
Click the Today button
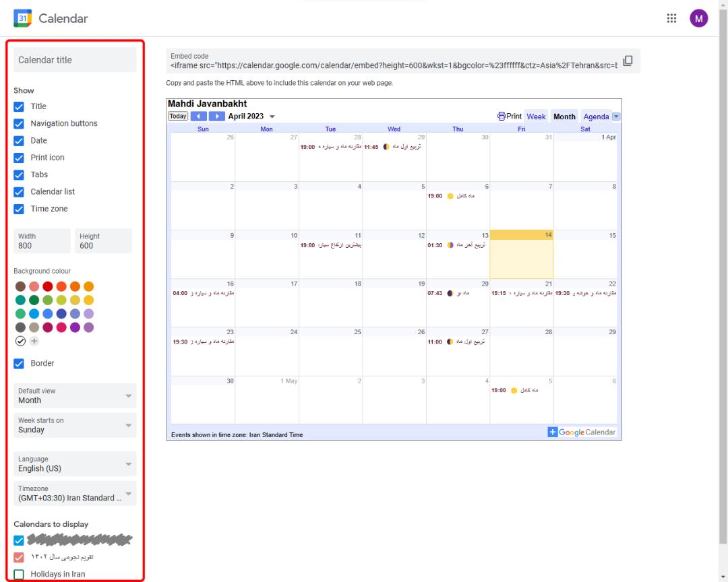(178, 116)
